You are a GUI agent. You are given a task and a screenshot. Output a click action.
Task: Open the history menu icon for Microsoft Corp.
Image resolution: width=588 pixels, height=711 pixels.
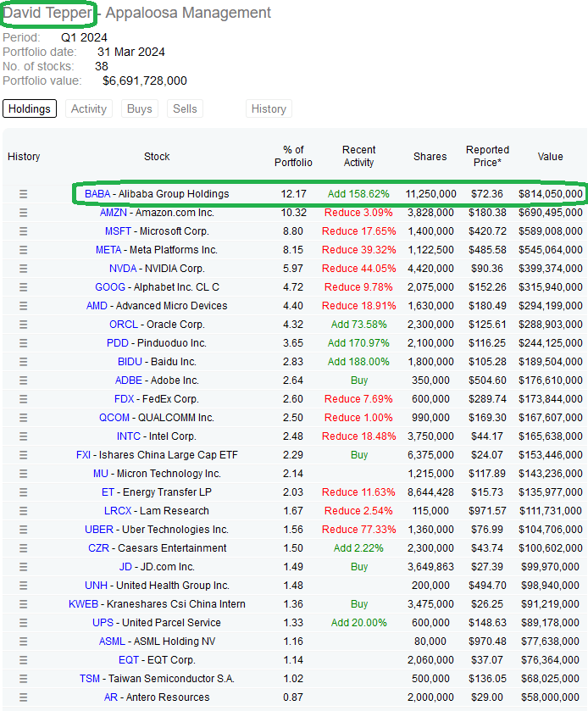tap(24, 231)
